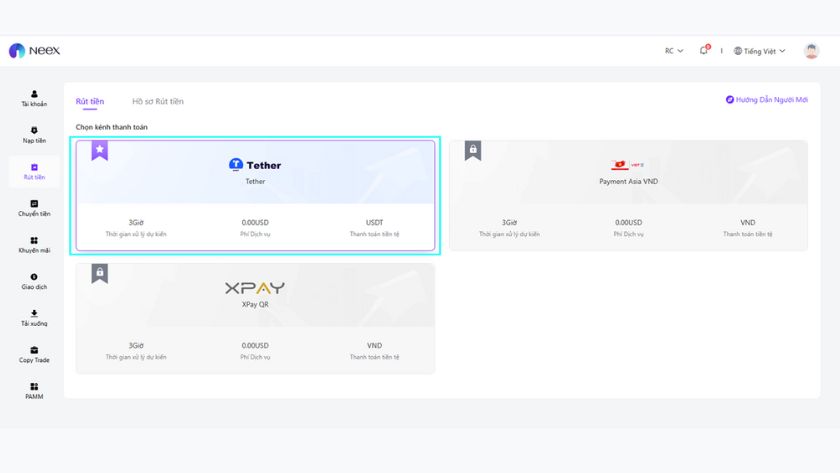Click 'Chọn kênh thanh toán' heading

[111, 127]
